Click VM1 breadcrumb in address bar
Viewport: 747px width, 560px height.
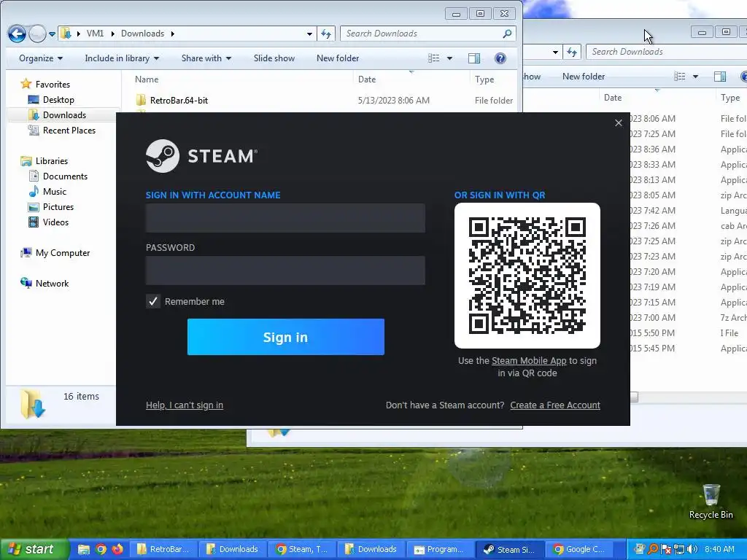tap(95, 34)
